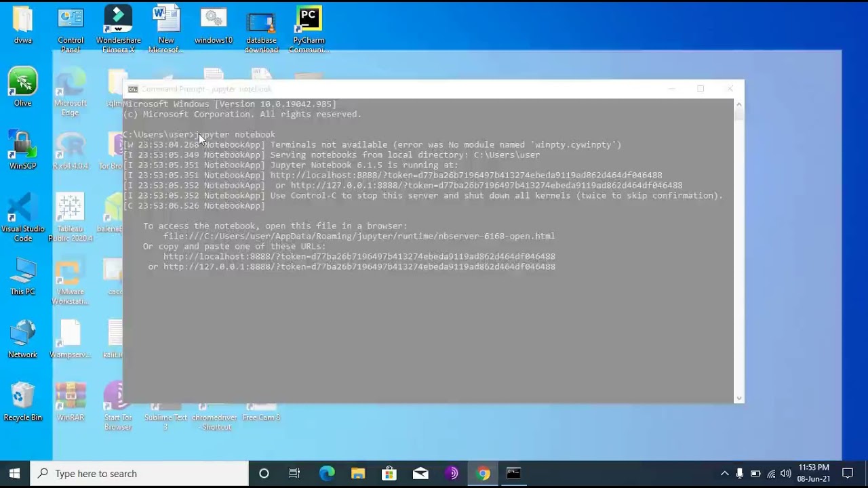Click 'Serving notebooks from local directory' log line
The height and width of the screenshot is (488, 868).
[x=331, y=155]
